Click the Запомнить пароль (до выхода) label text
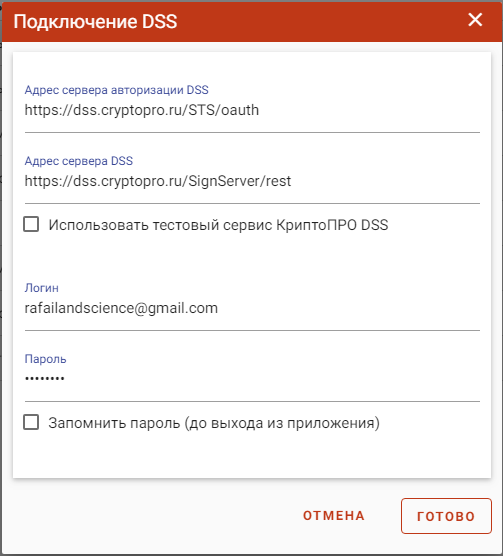503x556 pixels. [214, 423]
